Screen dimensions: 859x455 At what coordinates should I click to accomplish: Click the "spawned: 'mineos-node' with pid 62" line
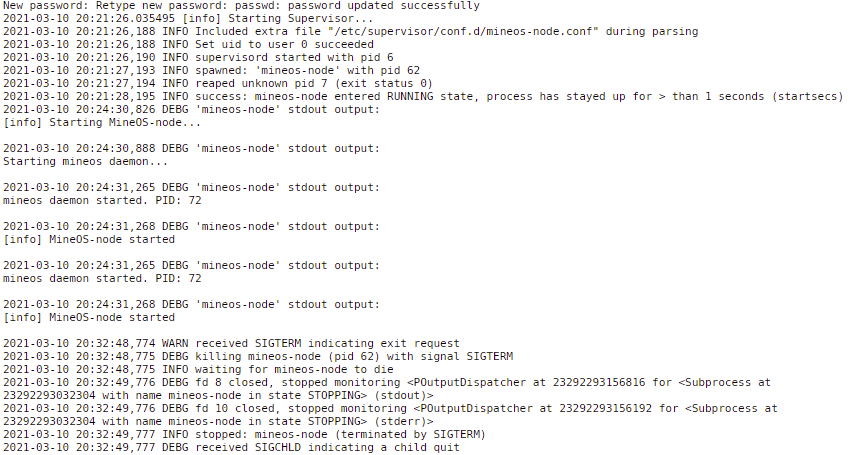[x=211, y=71]
